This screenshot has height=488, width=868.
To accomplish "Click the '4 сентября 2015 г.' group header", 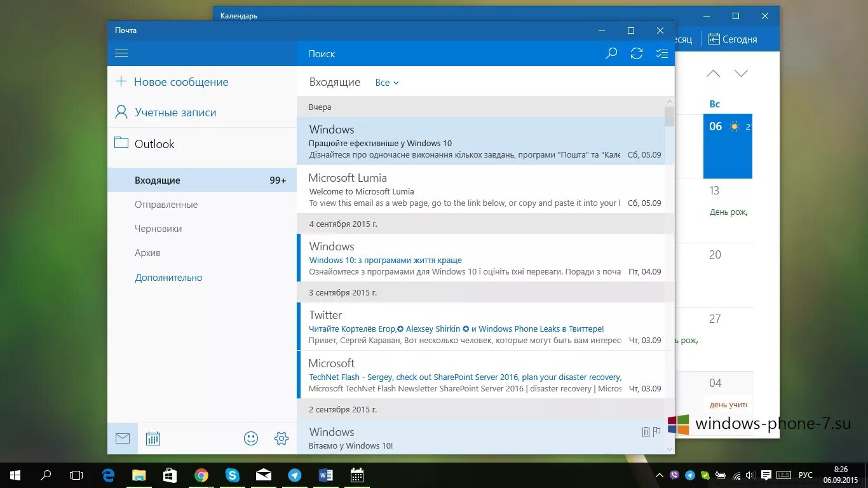I will (x=480, y=224).
